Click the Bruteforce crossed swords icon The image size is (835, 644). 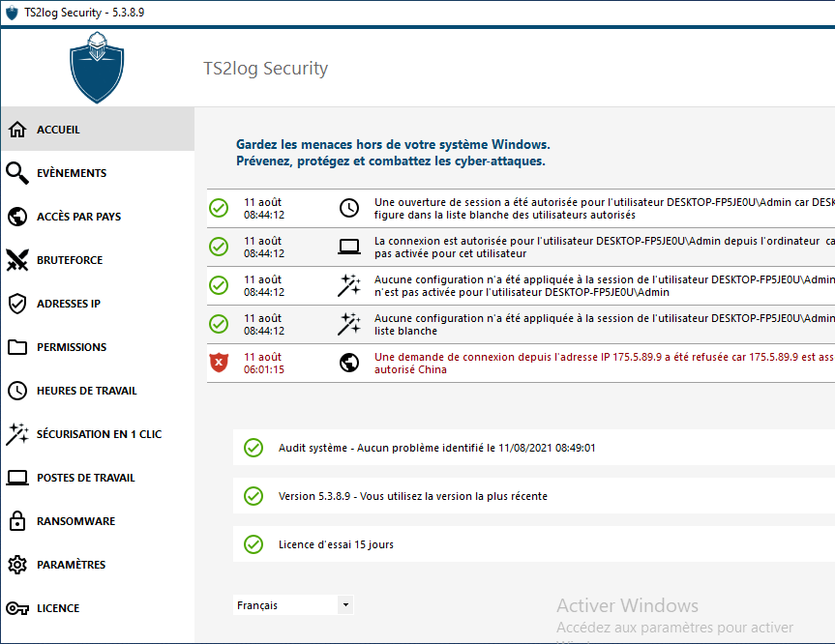pyautogui.click(x=17, y=260)
